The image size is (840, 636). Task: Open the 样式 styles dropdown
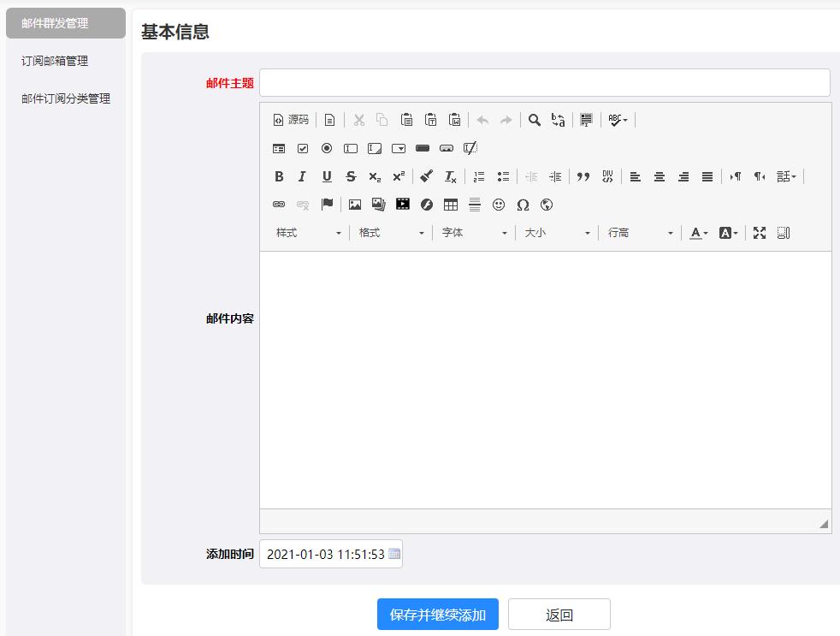(308, 233)
